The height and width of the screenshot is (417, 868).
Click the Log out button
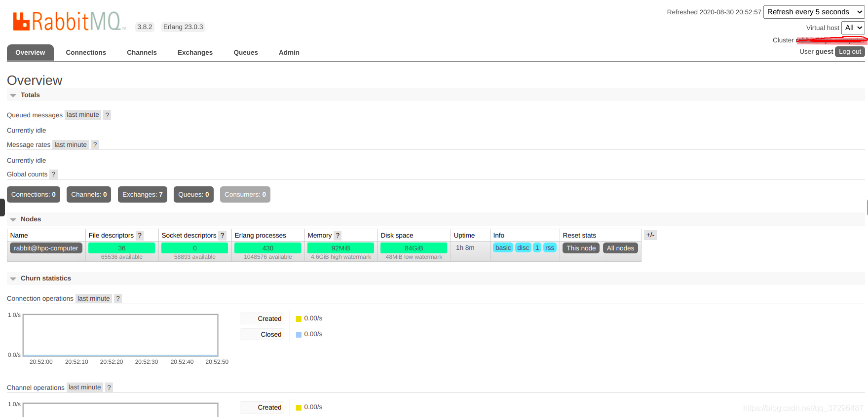[850, 52]
